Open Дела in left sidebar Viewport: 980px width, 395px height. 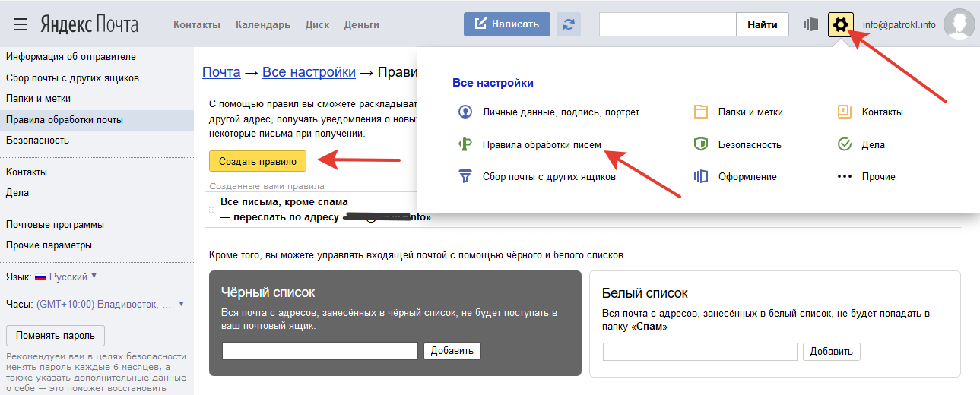pyautogui.click(x=17, y=193)
